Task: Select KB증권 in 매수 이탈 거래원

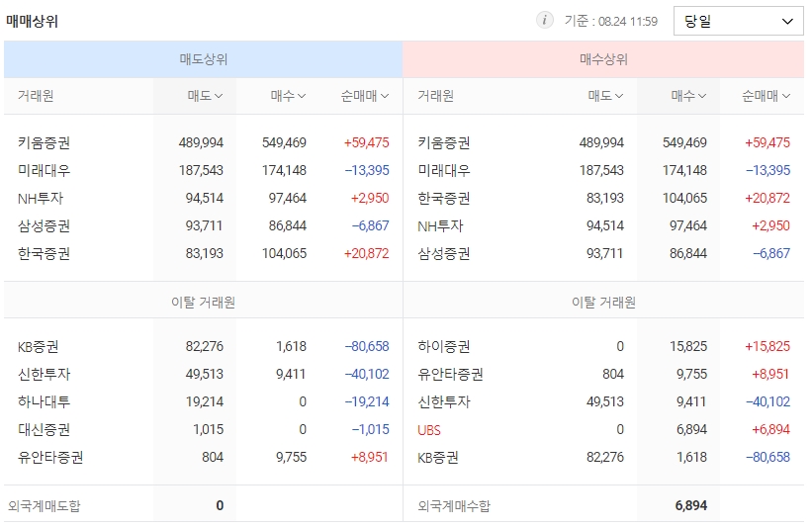Action: pyautogui.click(x=438, y=457)
